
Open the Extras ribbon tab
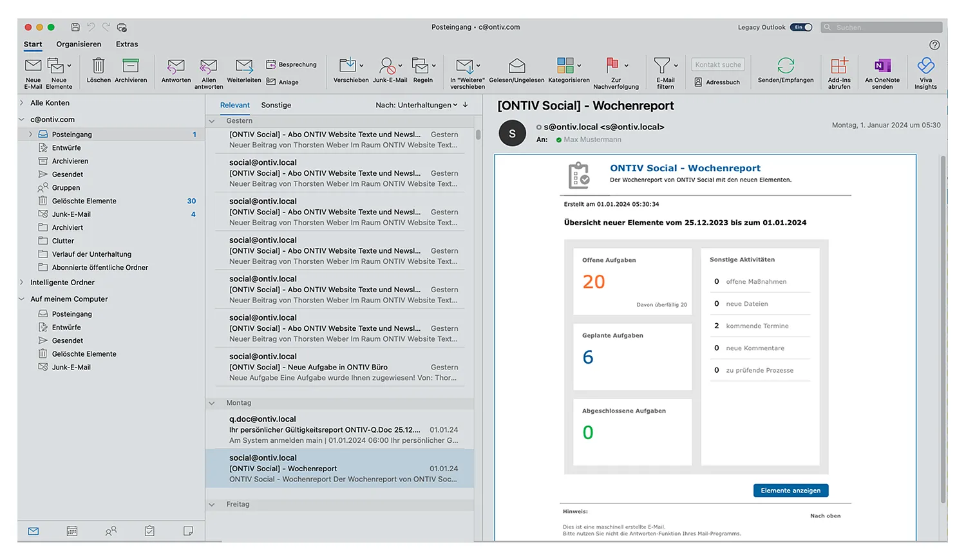click(x=127, y=44)
